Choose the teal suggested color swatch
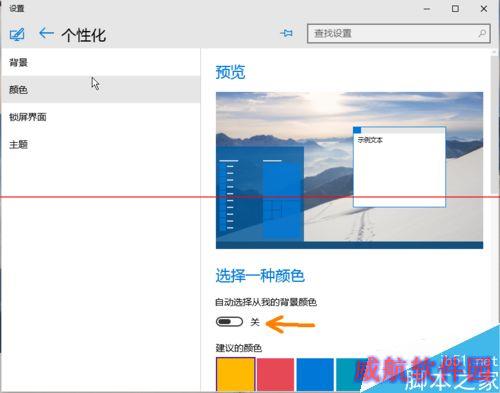Viewport: 500px width, 393px height. [348, 374]
